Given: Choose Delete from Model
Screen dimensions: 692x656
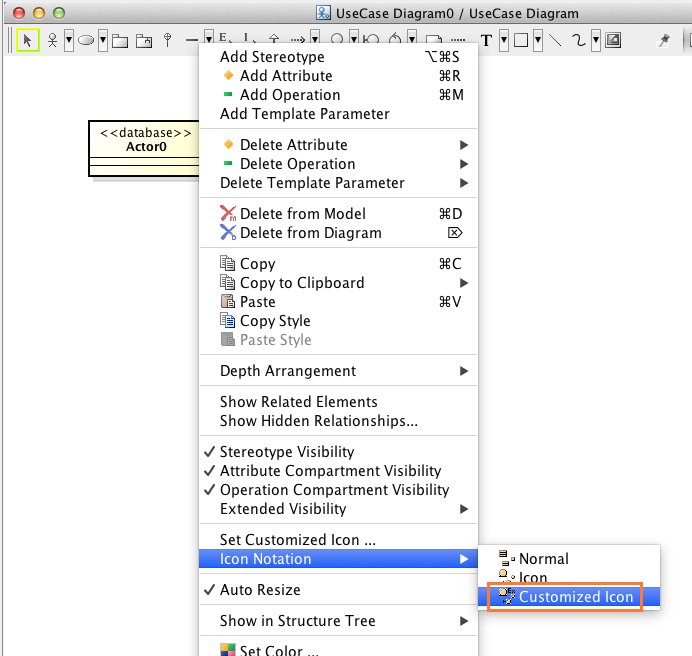Looking at the screenshot, I should point(302,214).
